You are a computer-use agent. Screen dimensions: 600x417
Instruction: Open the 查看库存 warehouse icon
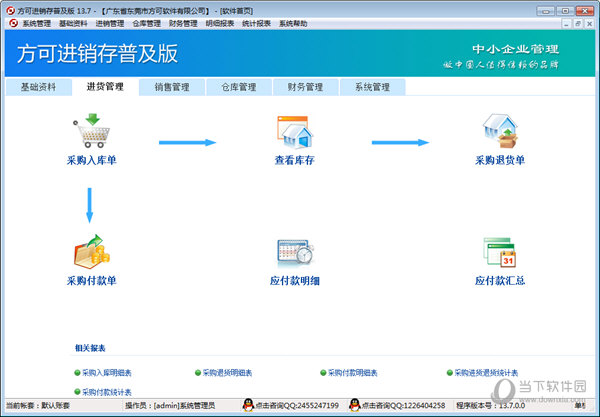pyautogui.click(x=295, y=132)
